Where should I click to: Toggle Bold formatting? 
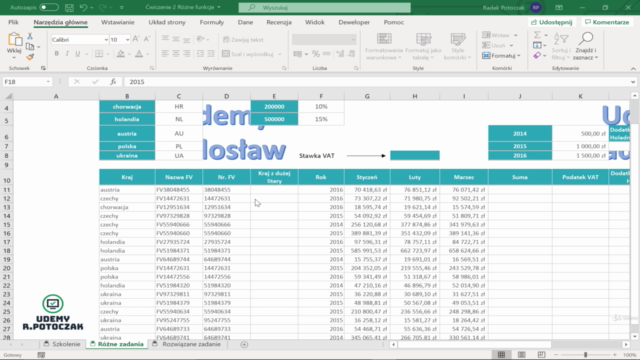tap(56, 54)
